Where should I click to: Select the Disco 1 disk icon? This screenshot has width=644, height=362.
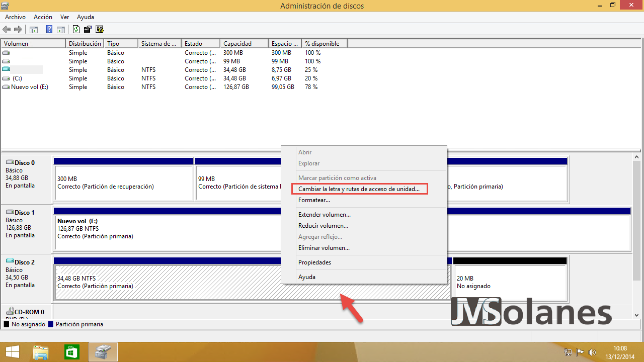pos(10,212)
